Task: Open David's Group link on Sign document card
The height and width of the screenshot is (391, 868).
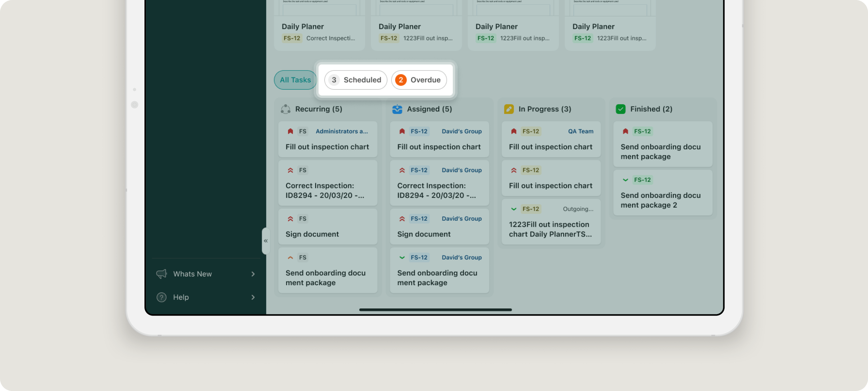Action: pos(461,218)
